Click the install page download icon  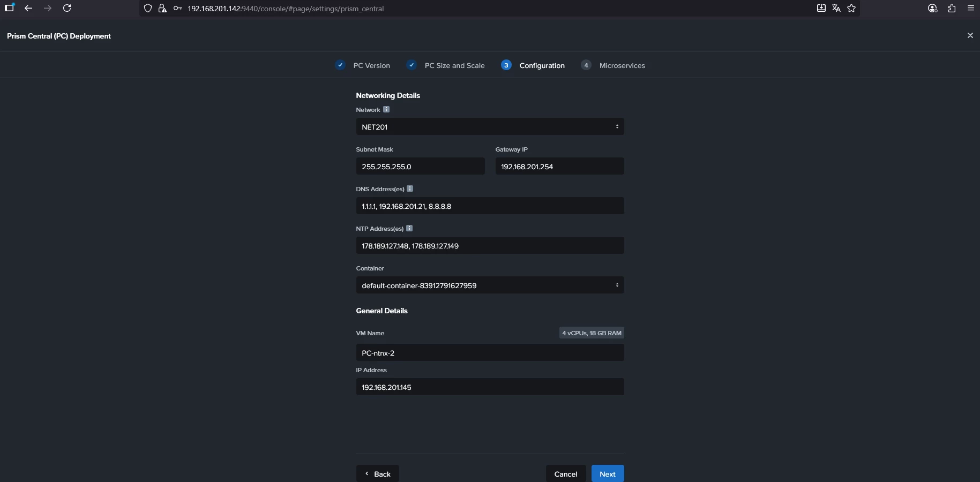click(x=821, y=8)
